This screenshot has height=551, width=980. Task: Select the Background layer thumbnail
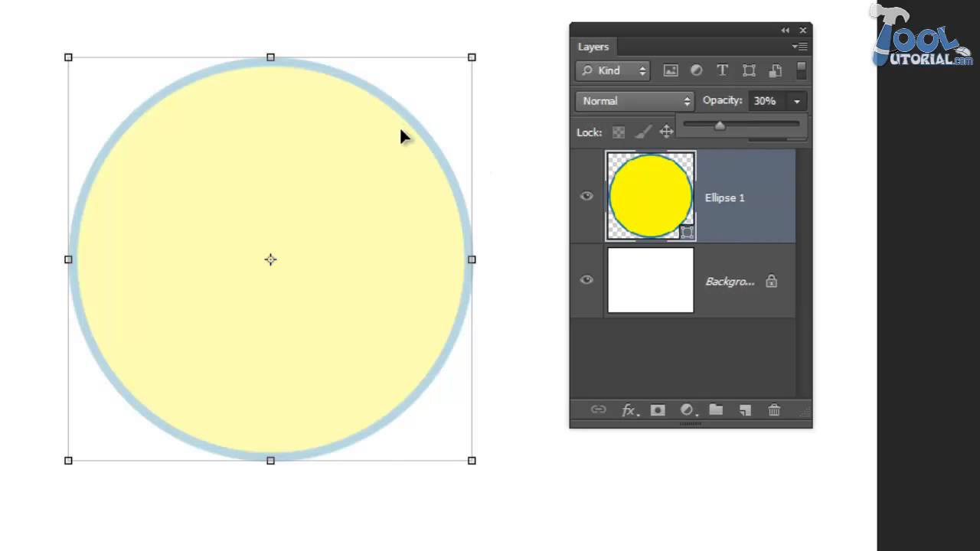(651, 280)
